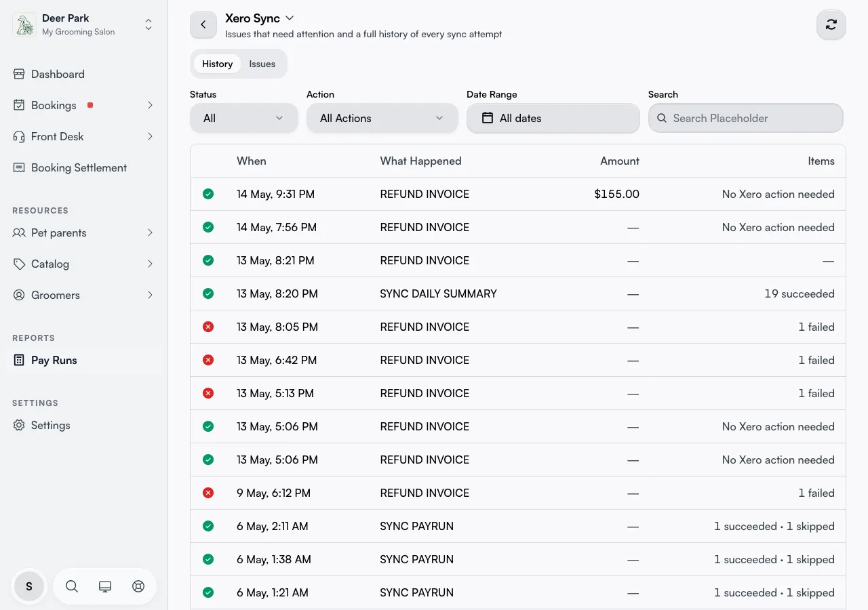868x610 pixels.
Task: Expand the Catalog chevron
Action: pyautogui.click(x=150, y=264)
